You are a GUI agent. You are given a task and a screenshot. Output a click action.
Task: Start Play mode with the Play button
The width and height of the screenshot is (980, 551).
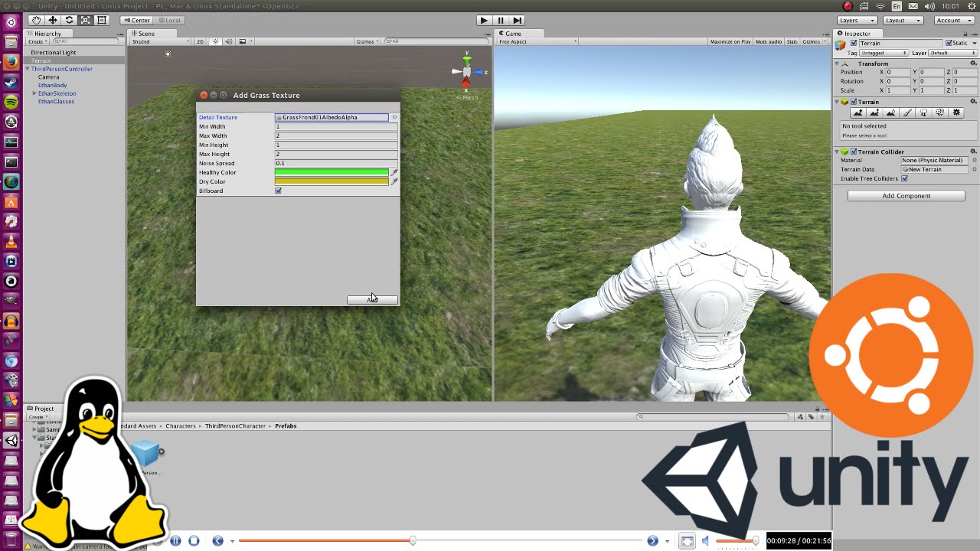tap(483, 20)
